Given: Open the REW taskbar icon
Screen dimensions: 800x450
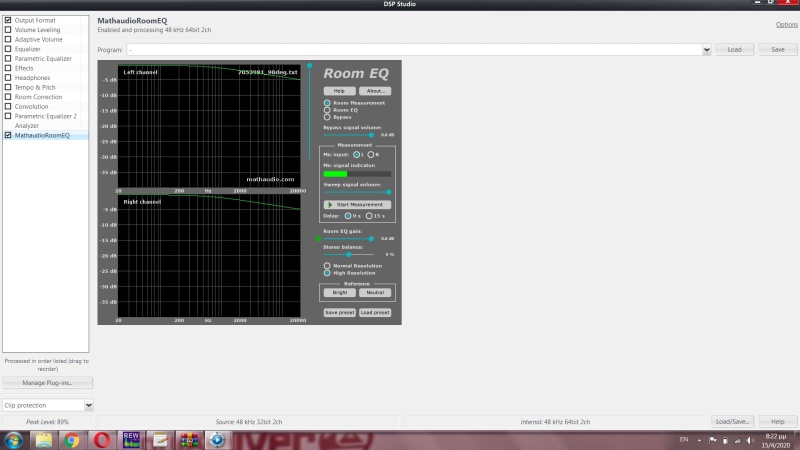Looking at the screenshot, I should 130,439.
